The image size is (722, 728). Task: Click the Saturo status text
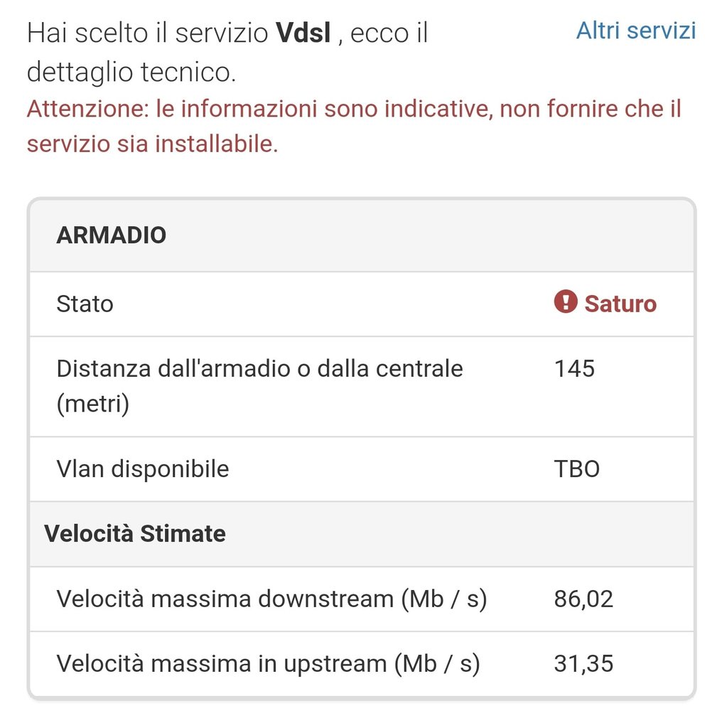click(x=620, y=304)
